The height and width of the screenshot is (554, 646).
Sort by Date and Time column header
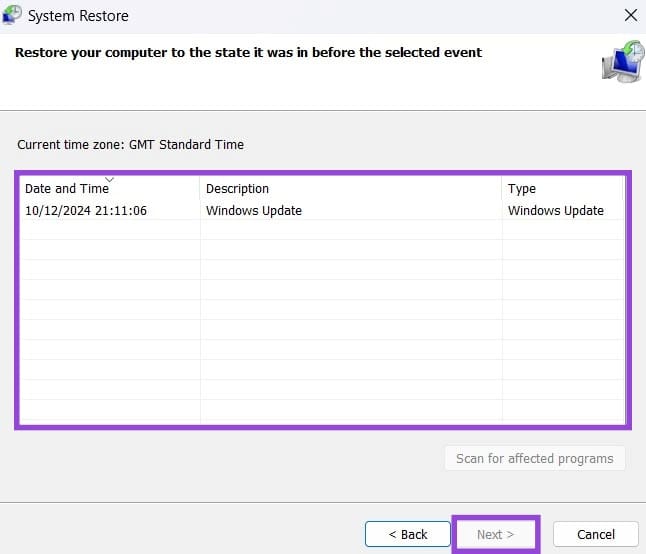110,188
